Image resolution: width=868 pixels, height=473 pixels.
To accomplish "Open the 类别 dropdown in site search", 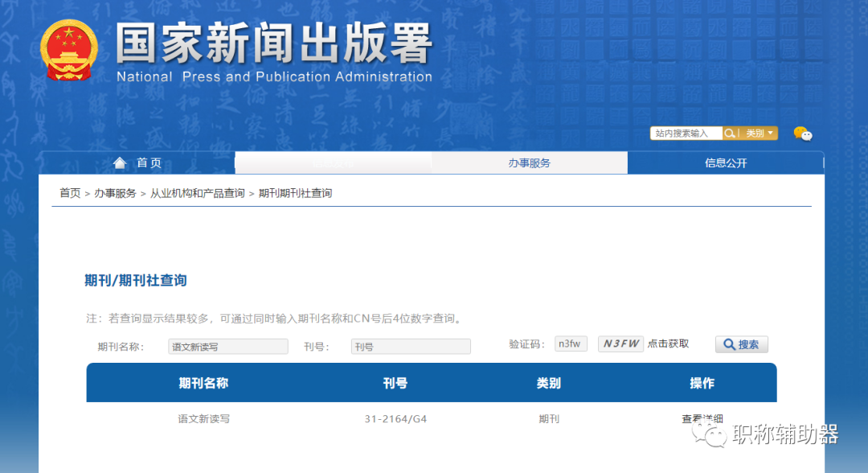I will (759, 134).
